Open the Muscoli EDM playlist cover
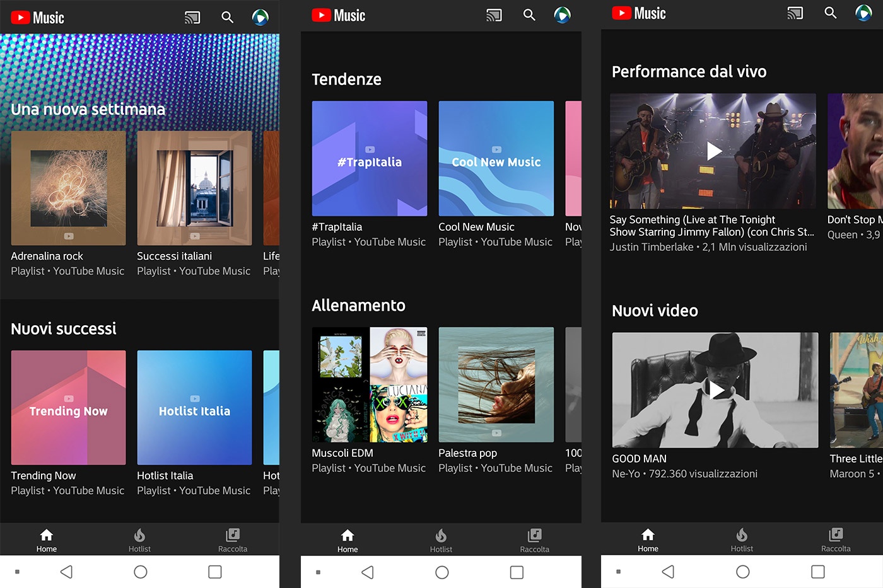The image size is (883, 588). coord(370,384)
